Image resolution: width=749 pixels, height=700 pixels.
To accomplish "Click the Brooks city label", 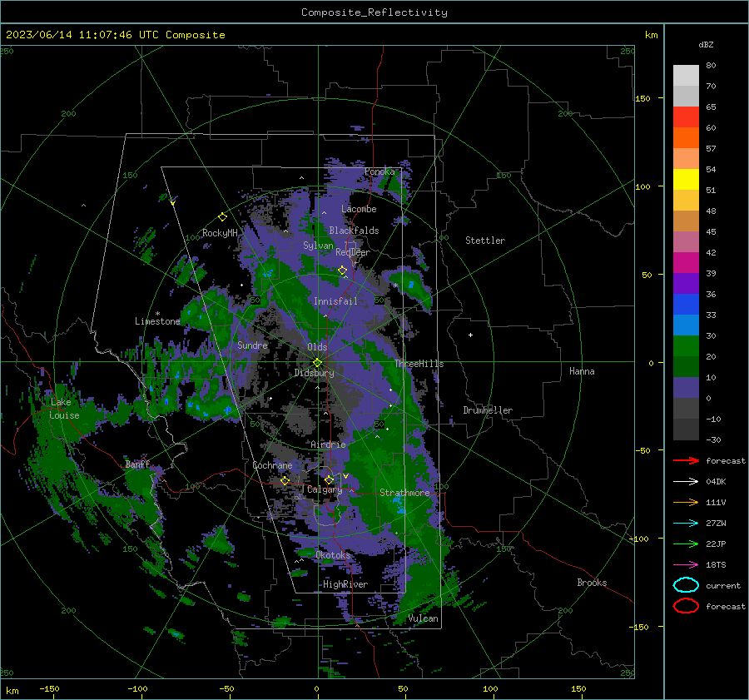I will coord(592,583).
